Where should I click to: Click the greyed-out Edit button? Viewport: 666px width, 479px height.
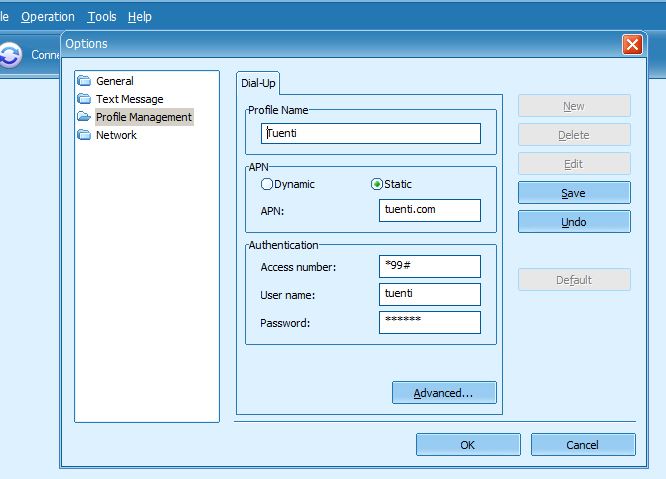[x=574, y=163]
